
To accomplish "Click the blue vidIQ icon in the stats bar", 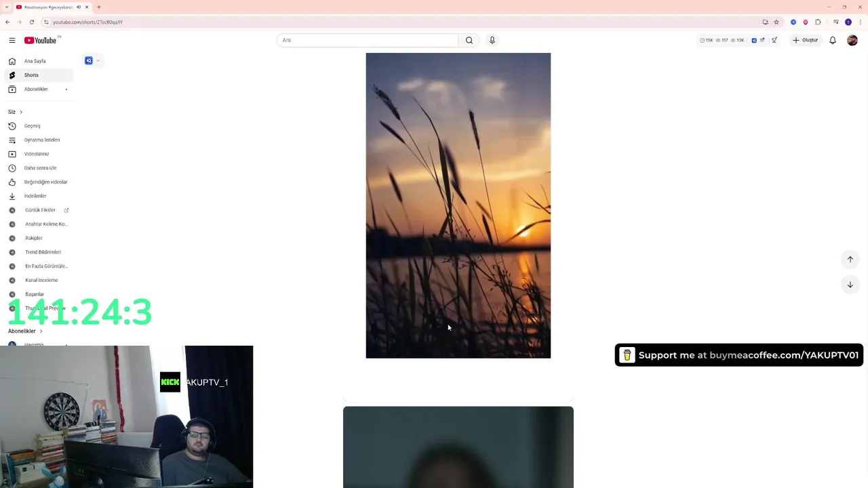I will pyautogui.click(x=754, y=40).
